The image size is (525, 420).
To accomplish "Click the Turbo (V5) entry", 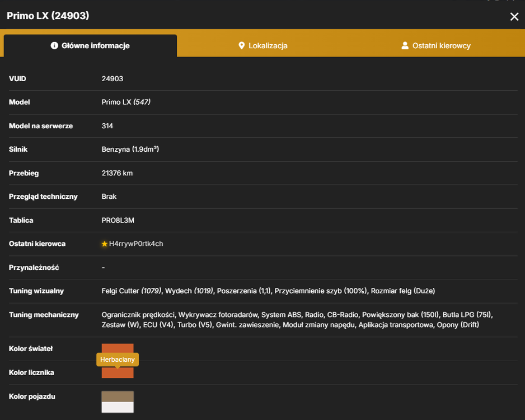I will click(195, 325).
